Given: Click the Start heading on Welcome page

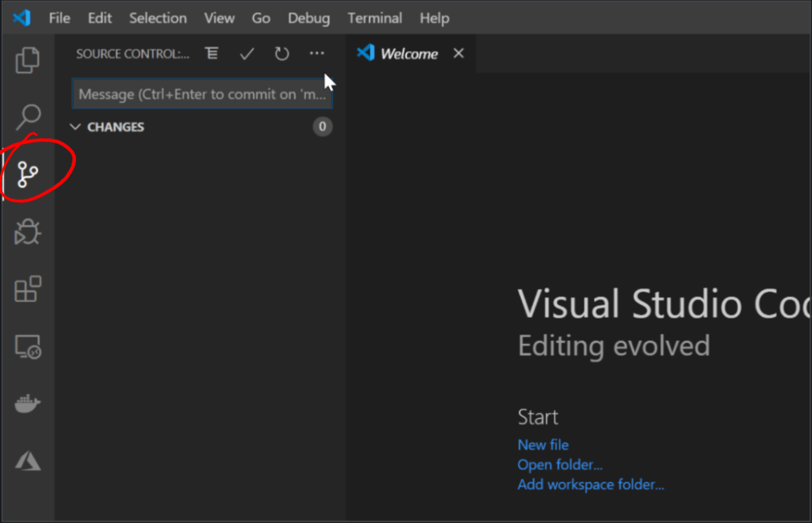Looking at the screenshot, I should [x=538, y=417].
